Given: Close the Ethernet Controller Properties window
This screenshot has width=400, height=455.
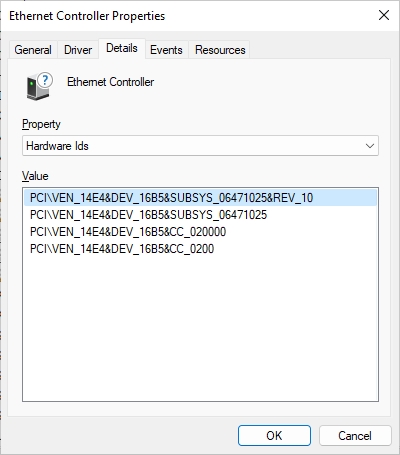Looking at the screenshot, I should (x=384, y=15).
